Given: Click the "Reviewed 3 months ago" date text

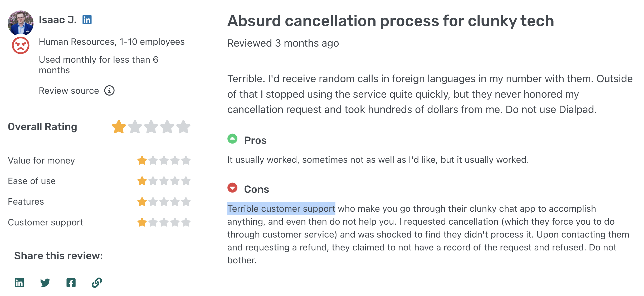Looking at the screenshot, I should (283, 43).
